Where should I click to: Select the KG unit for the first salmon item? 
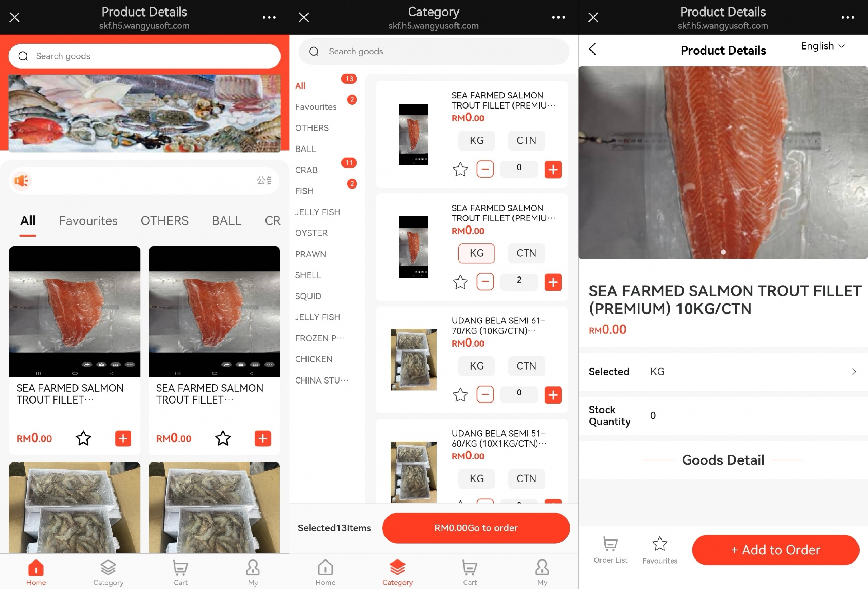coord(476,141)
